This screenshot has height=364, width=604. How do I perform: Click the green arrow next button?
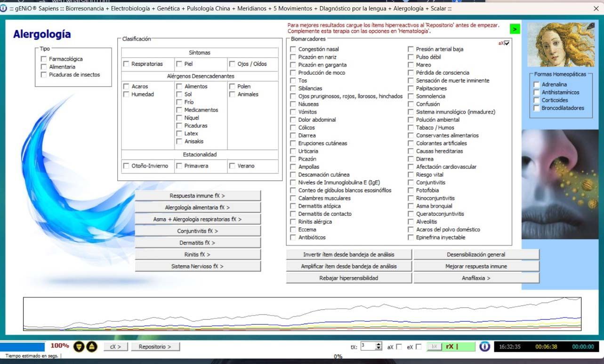[x=515, y=29]
